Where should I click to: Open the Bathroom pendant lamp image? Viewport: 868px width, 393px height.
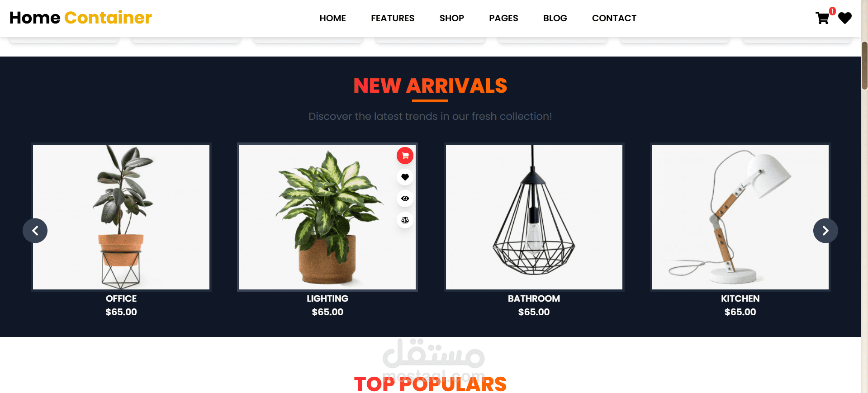pos(534,217)
